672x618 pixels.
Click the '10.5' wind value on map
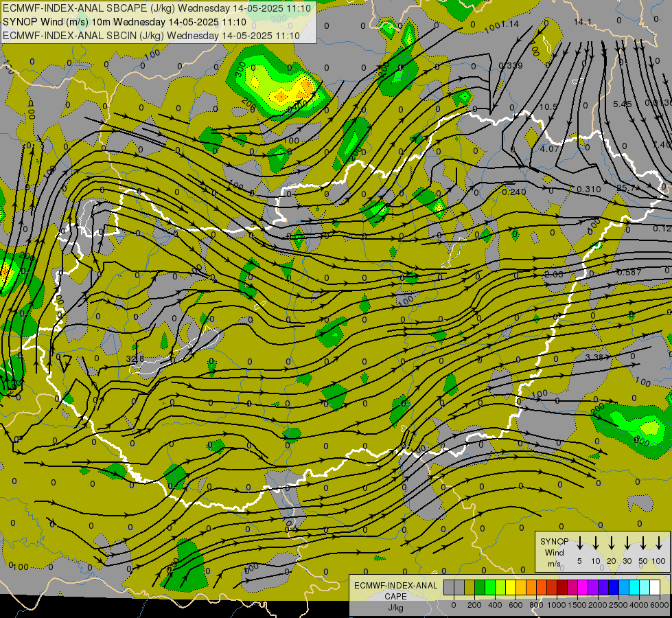548,107
